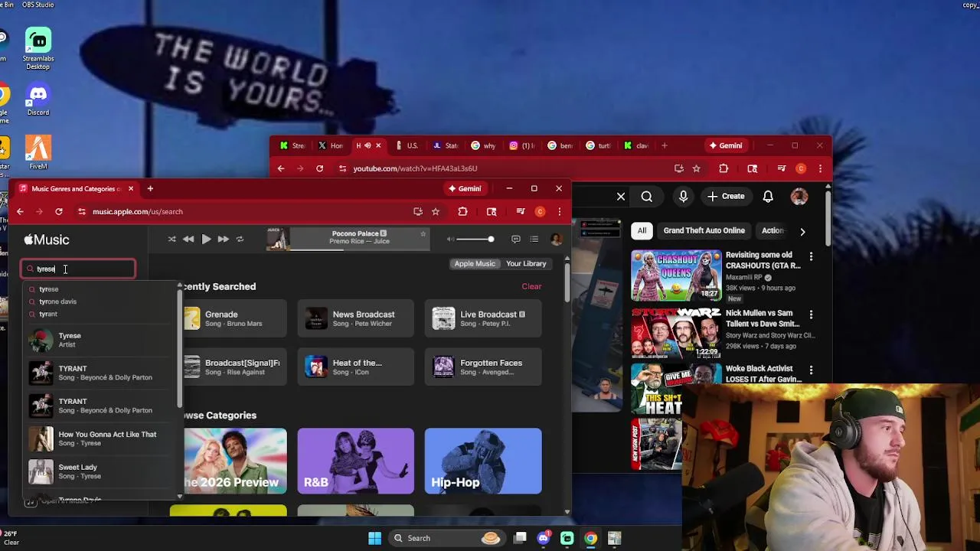
Task: Open News Broadcast by Pete Wicher
Action: [x=356, y=318]
